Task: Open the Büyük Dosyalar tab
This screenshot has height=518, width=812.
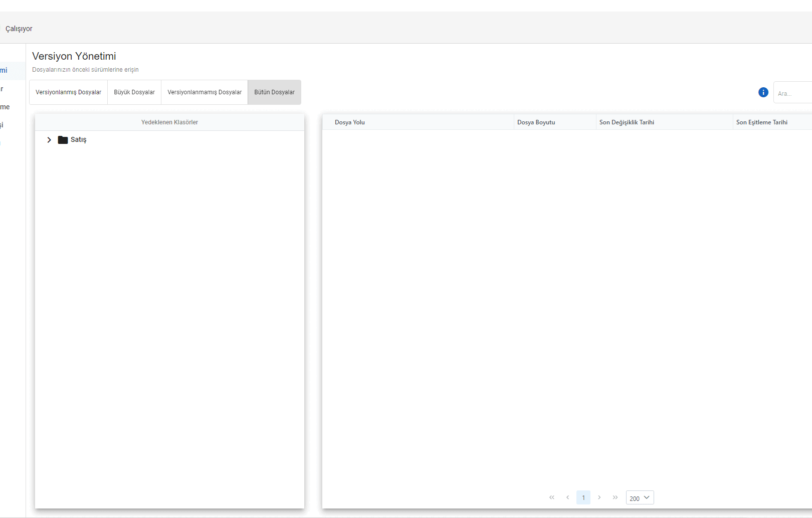Action: click(x=134, y=92)
